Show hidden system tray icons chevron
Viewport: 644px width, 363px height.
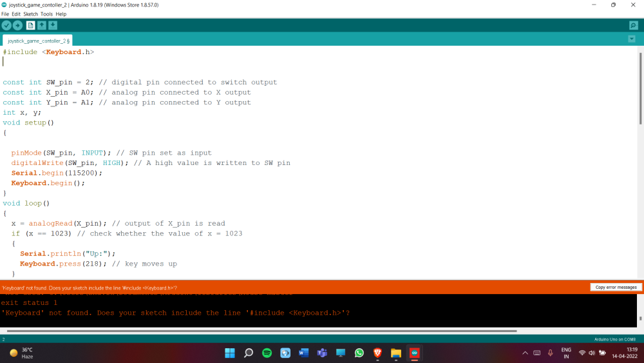click(x=525, y=353)
